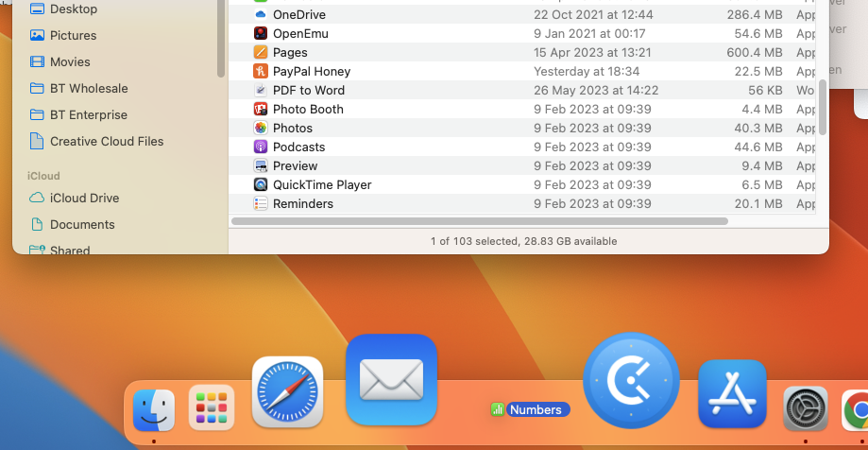Click the file list vertical scrollbar
The width and height of the screenshot is (868, 450).
823,107
